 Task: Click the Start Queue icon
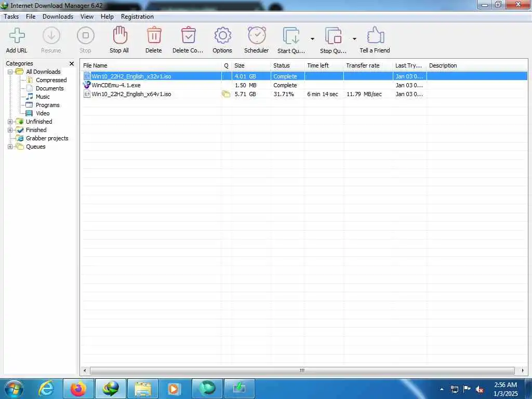291,36
